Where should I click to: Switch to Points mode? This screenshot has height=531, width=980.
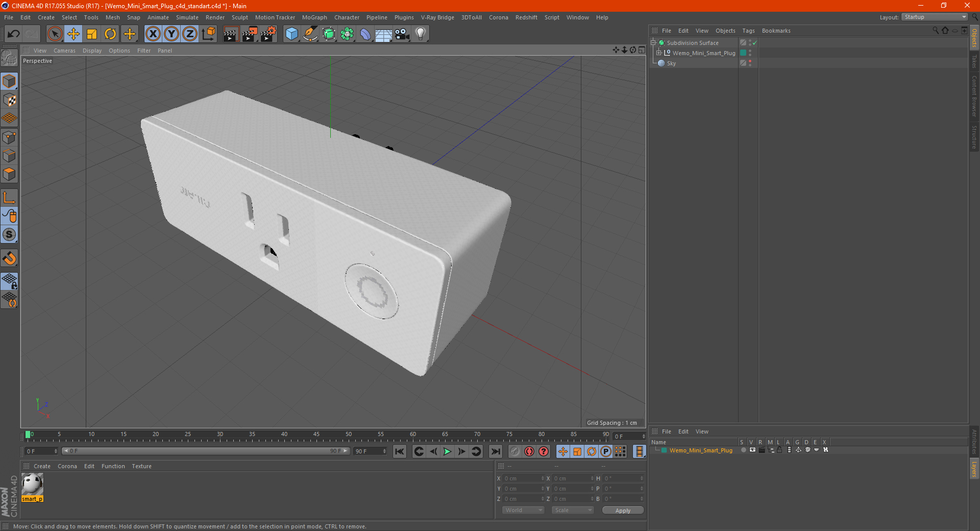9,137
